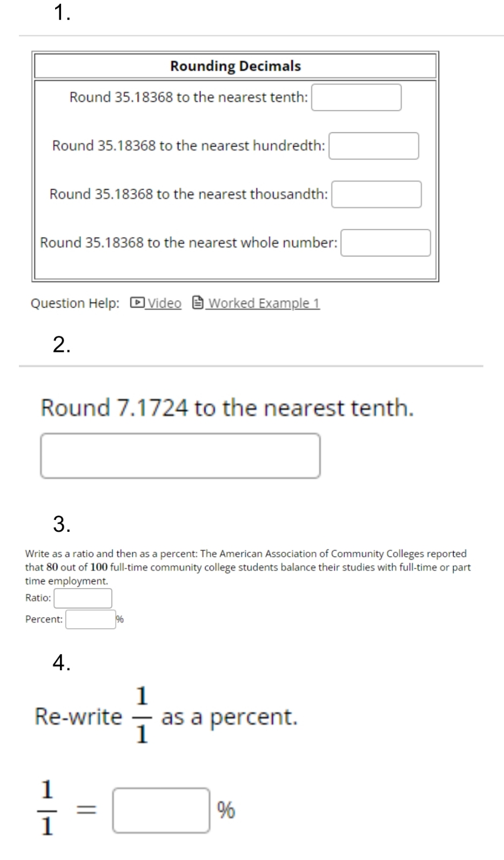The image size is (504, 860).
Task: Click the question number 3 label
Action: 62,524
